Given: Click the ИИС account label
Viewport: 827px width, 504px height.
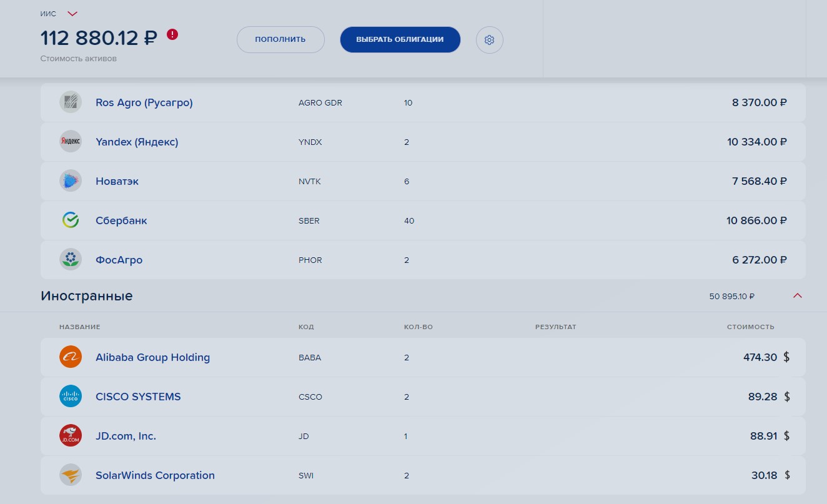Looking at the screenshot, I should 48,14.
